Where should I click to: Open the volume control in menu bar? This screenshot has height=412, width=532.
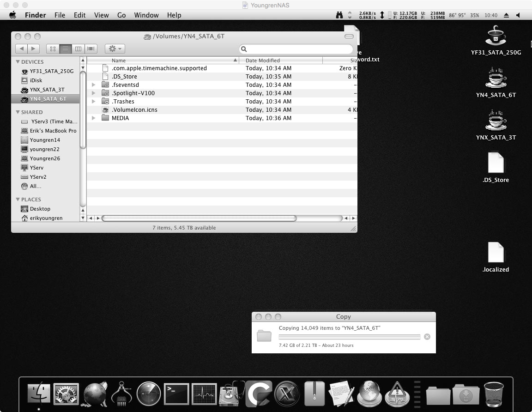tap(518, 15)
